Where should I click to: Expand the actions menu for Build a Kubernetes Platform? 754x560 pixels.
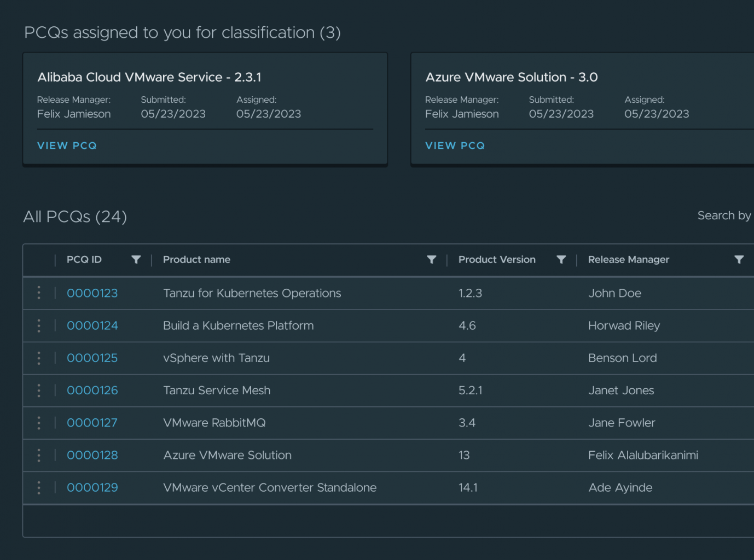click(38, 325)
